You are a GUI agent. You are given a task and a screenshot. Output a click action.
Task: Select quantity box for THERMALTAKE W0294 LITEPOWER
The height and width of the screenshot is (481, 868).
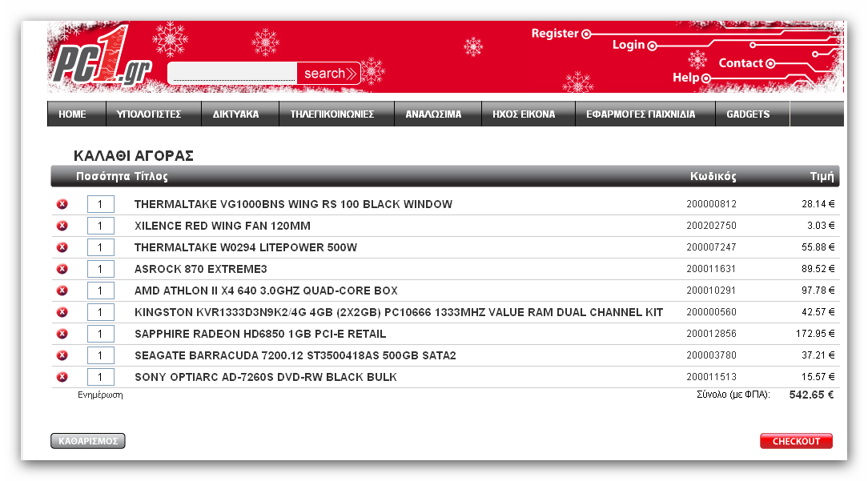point(101,247)
